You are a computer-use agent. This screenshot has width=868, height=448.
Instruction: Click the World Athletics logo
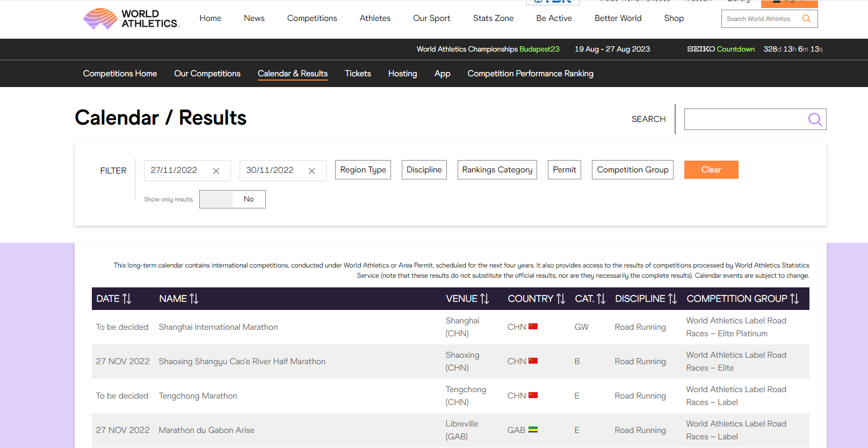point(131,19)
